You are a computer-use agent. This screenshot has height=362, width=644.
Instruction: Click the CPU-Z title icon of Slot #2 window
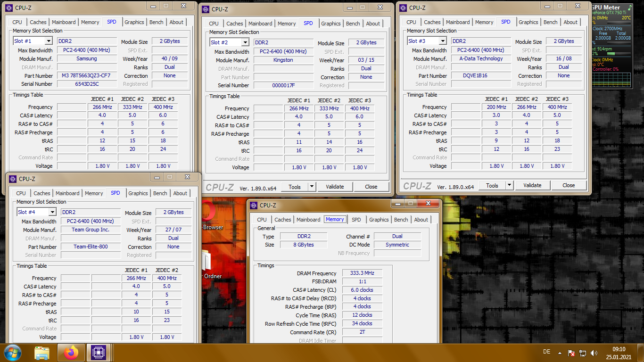click(206, 9)
